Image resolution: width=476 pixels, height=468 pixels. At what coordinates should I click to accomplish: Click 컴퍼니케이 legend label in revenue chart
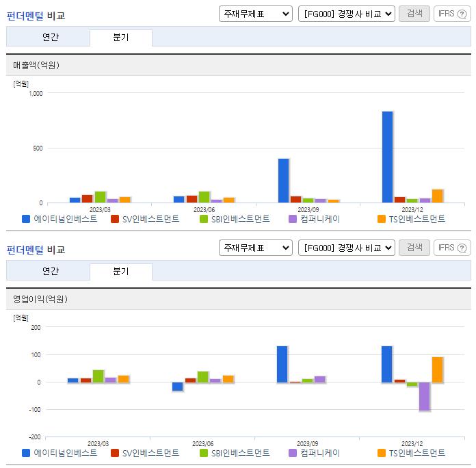pyautogui.click(x=320, y=219)
